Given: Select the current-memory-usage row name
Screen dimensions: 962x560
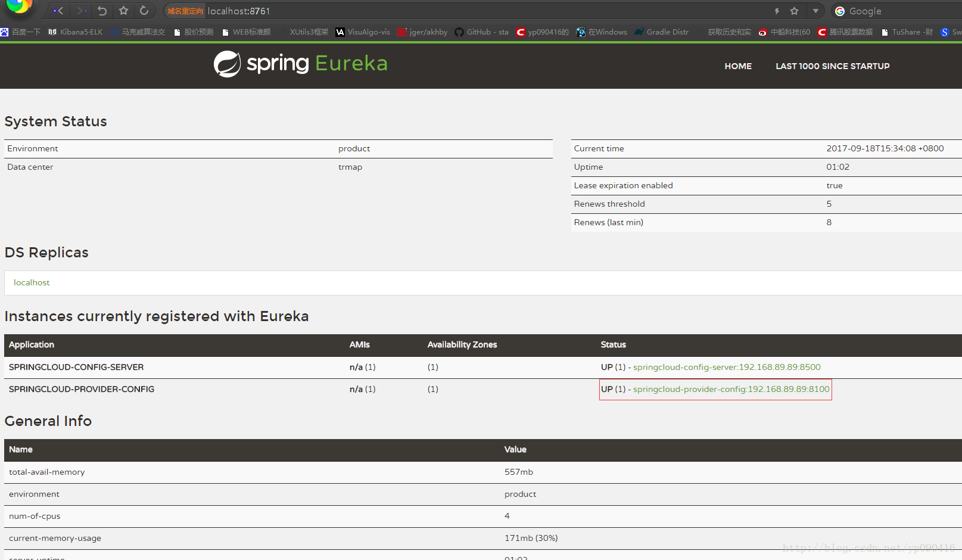Looking at the screenshot, I should tap(55, 538).
